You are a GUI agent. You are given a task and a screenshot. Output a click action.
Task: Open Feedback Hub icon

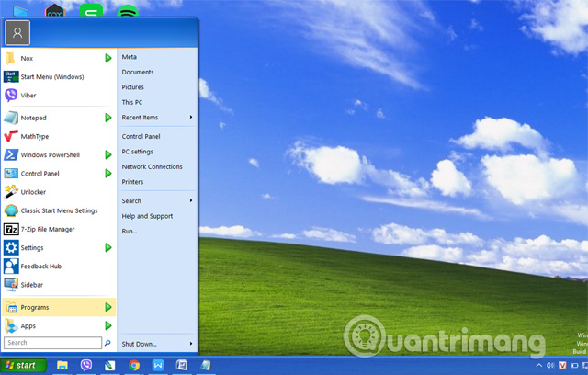click(x=11, y=267)
